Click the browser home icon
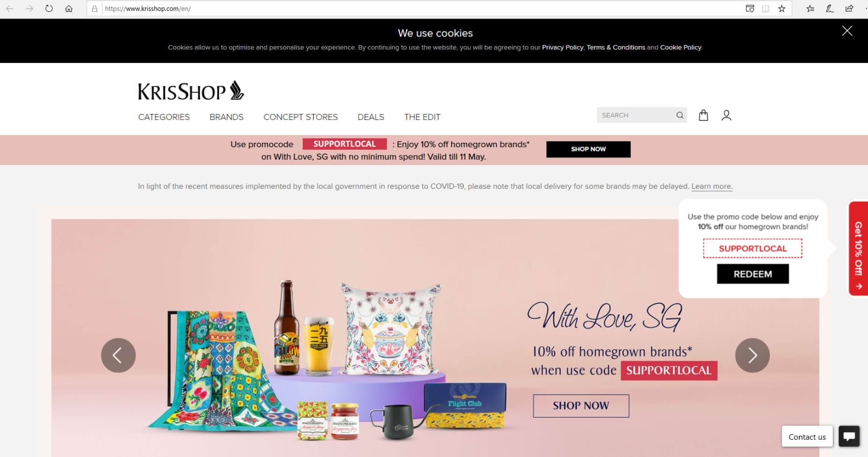The image size is (868, 457). [x=69, y=9]
